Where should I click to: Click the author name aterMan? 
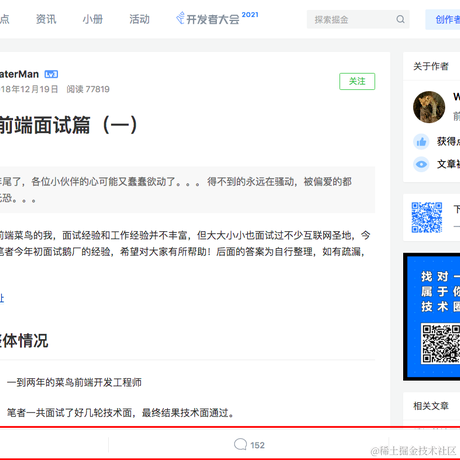pos(19,74)
